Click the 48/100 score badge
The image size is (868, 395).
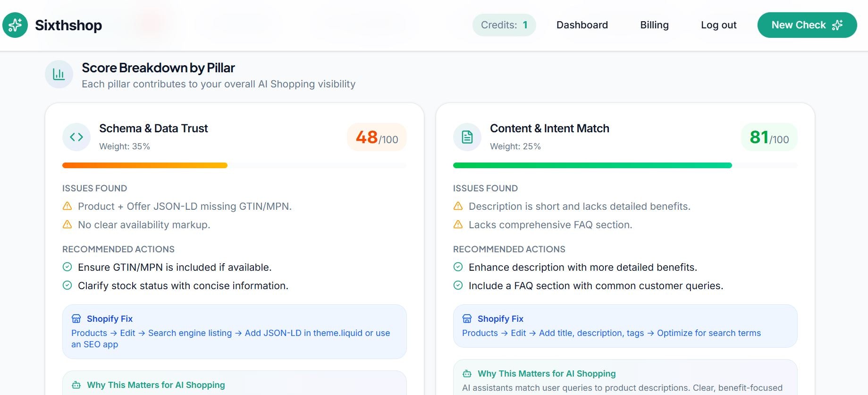377,137
